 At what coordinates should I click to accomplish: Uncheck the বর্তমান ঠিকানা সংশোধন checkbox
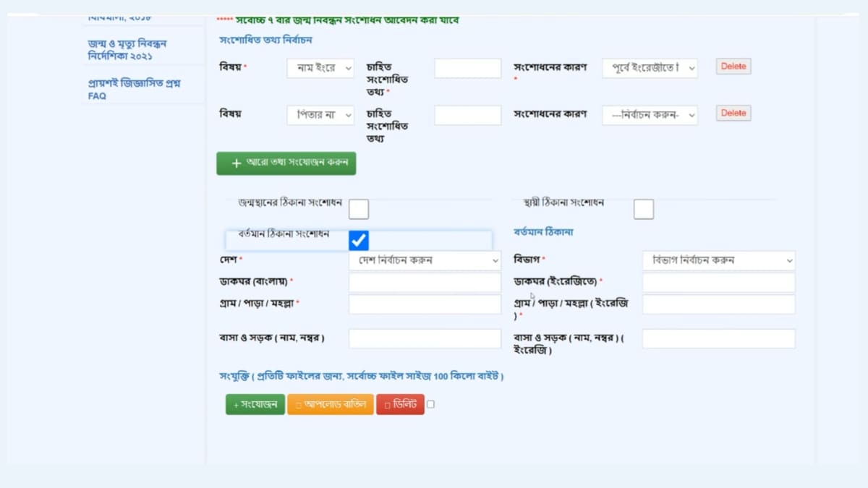358,240
